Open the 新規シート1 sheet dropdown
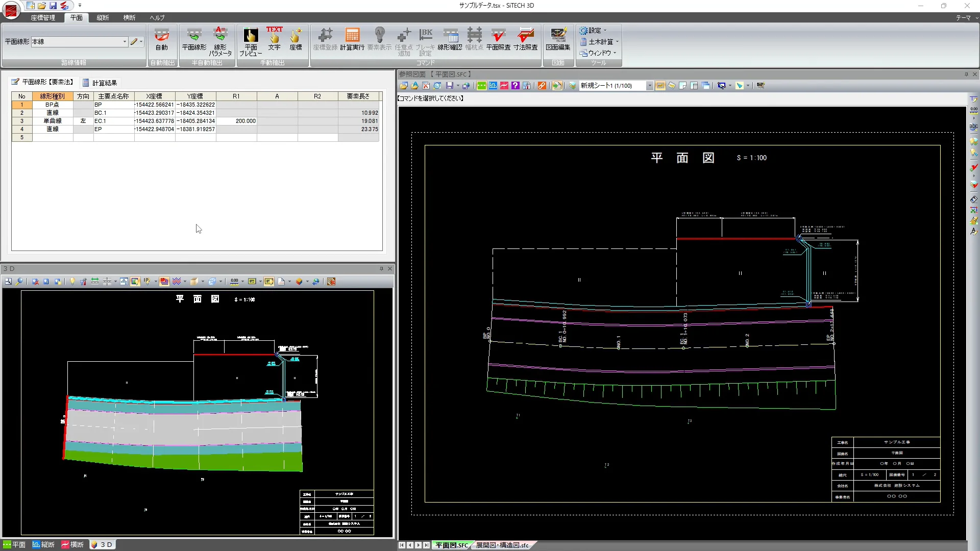 pyautogui.click(x=649, y=86)
